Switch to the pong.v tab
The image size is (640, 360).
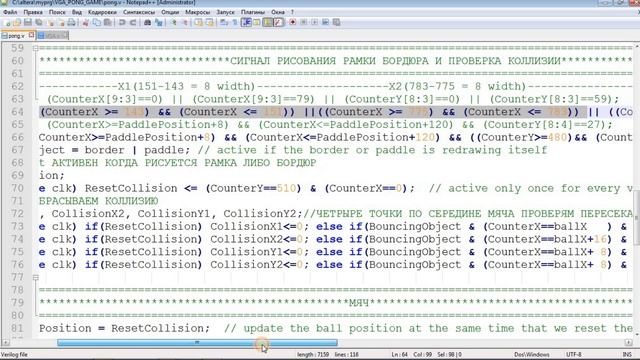(x=16, y=36)
